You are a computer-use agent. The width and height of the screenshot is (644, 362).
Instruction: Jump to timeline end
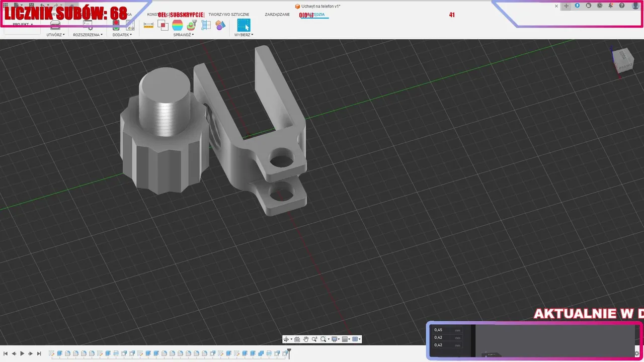pyautogui.click(x=39, y=354)
